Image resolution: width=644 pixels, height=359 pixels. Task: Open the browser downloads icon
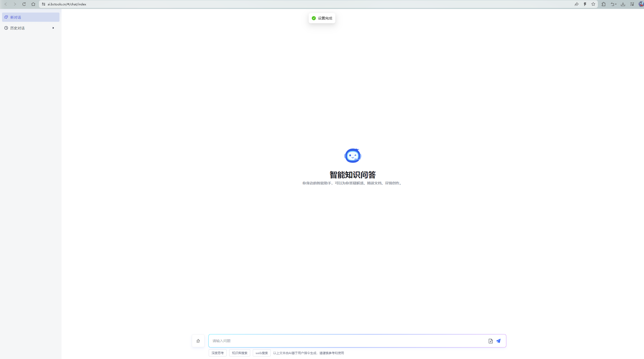623,4
